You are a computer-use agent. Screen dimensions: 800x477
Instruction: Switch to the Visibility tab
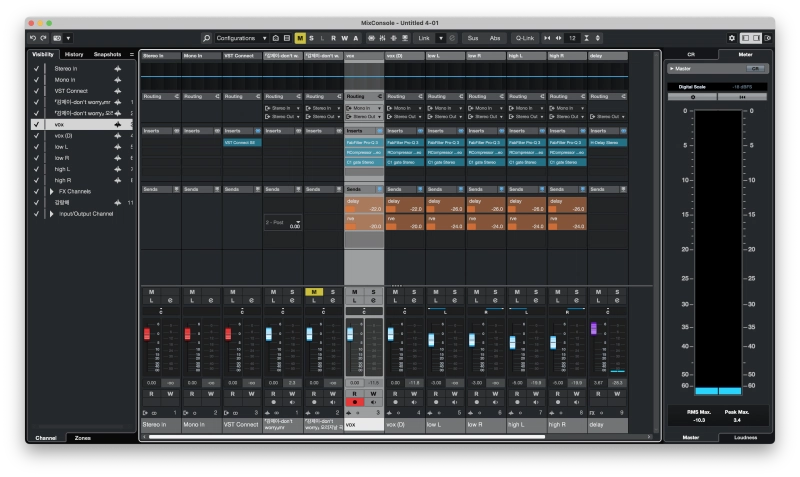(43, 54)
